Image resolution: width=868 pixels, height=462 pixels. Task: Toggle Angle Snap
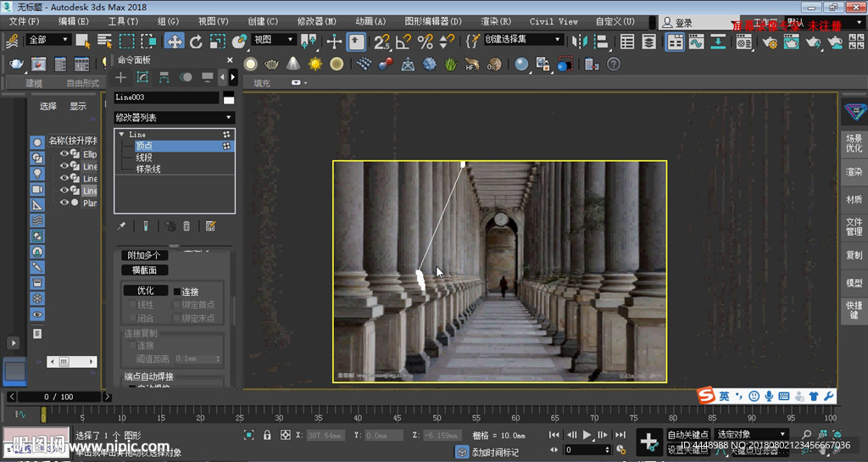coord(403,42)
